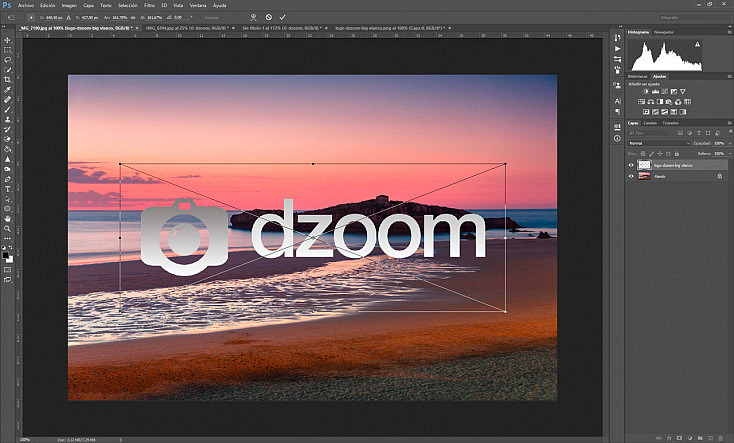This screenshot has width=734, height=443.
Task: Change the screen mode
Action: [x=7, y=280]
